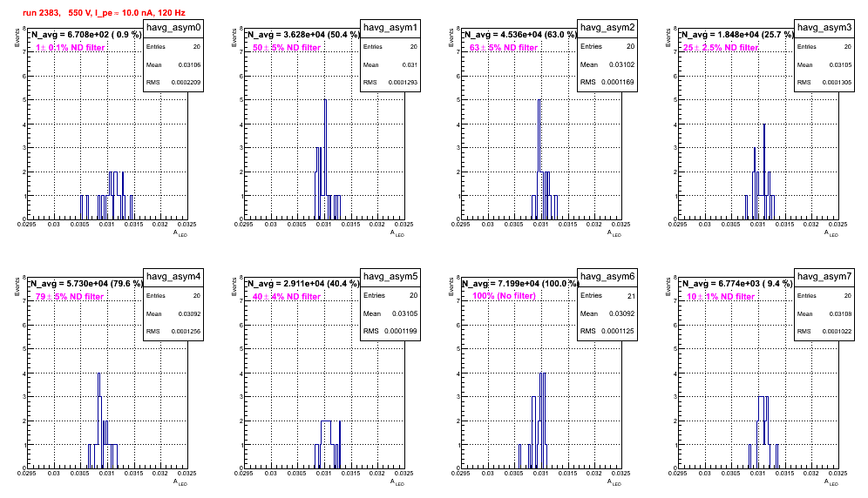Click the A_LED axis title under havg_asym3 plot

point(831,233)
